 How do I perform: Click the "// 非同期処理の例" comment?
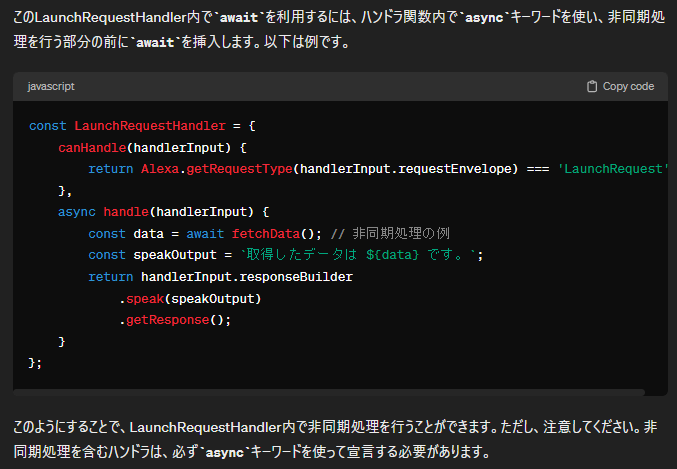point(390,234)
